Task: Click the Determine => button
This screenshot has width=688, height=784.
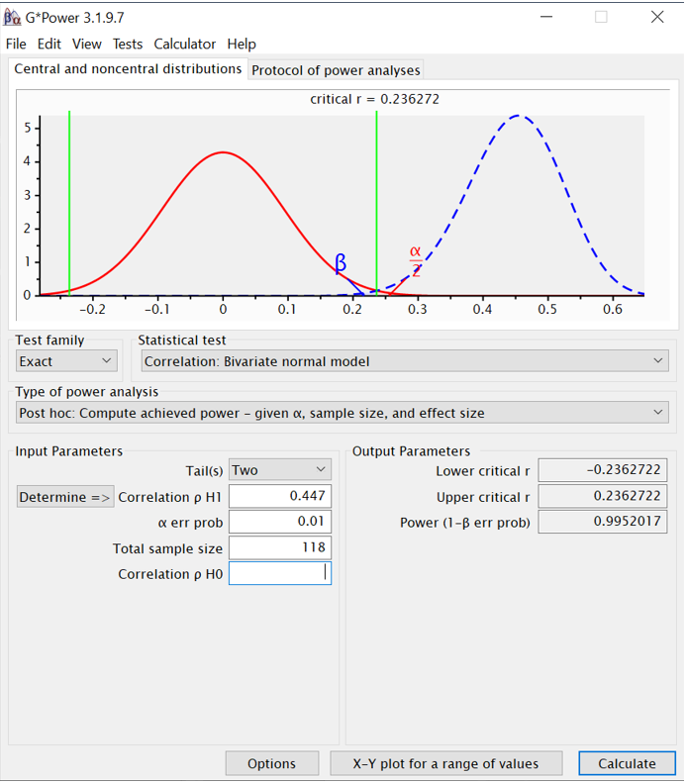Action: click(65, 497)
